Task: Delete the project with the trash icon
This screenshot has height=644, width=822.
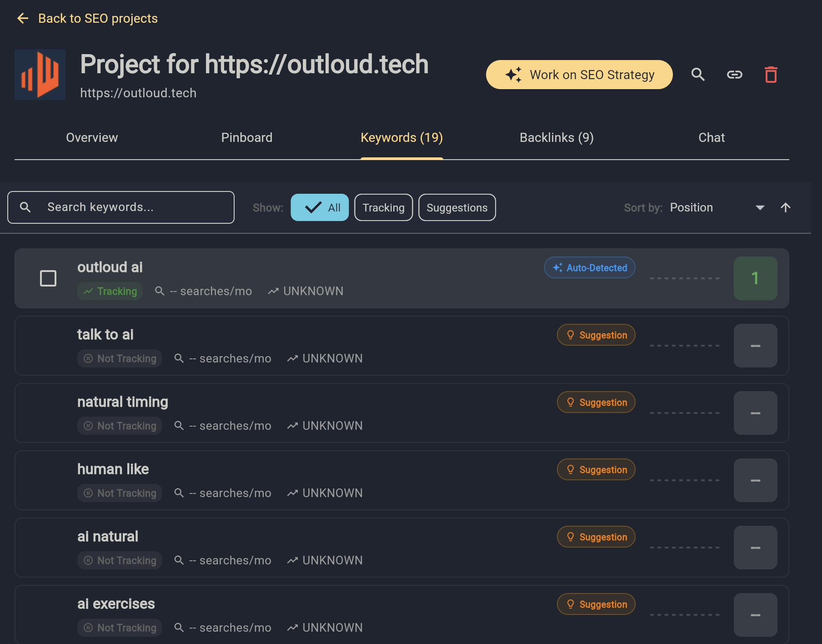Action: point(771,75)
